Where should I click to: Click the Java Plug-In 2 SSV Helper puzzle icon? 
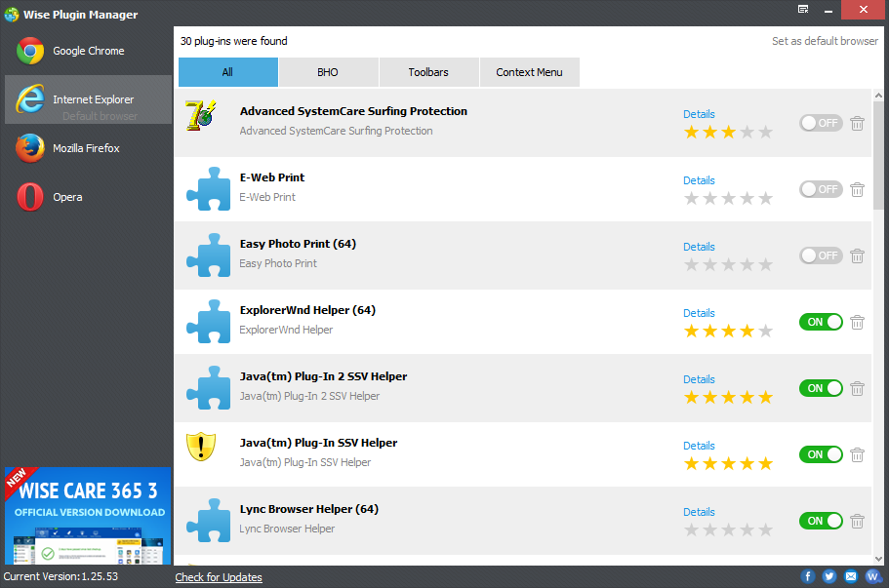[x=209, y=387]
